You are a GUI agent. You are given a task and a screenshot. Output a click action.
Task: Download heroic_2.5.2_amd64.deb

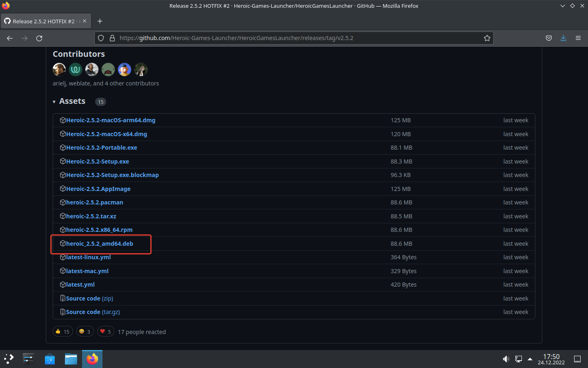pos(100,244)
